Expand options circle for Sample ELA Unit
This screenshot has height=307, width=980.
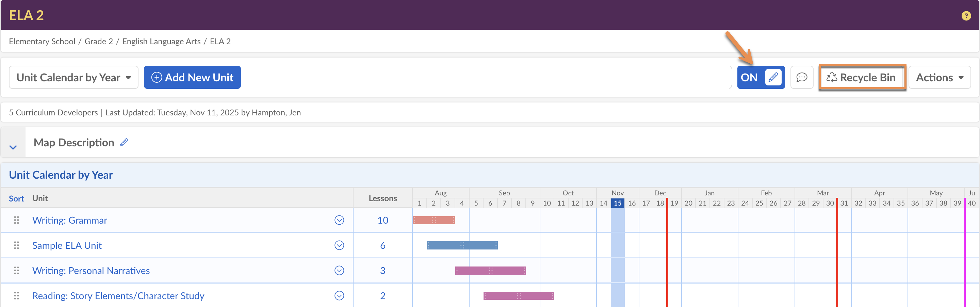[x=339, y=245]
